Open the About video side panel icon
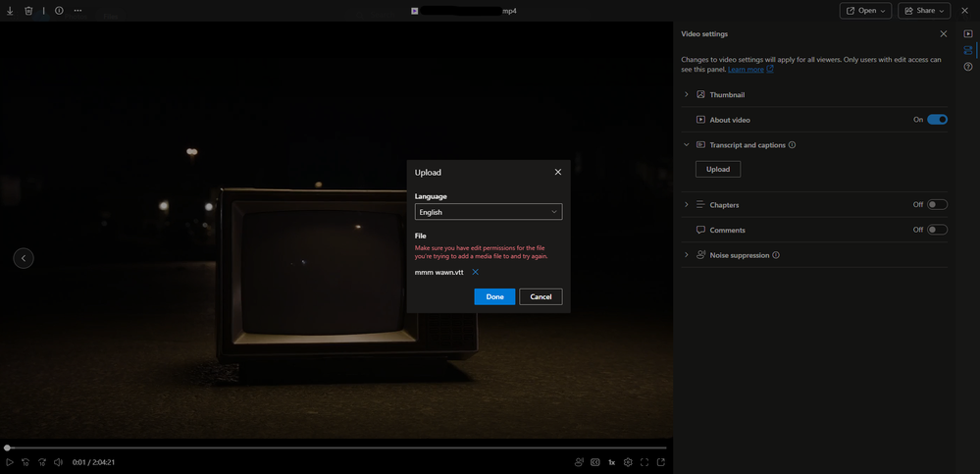The width and height of the screenshot is (980, 474). pyautogui.click(x=967, y=33)
